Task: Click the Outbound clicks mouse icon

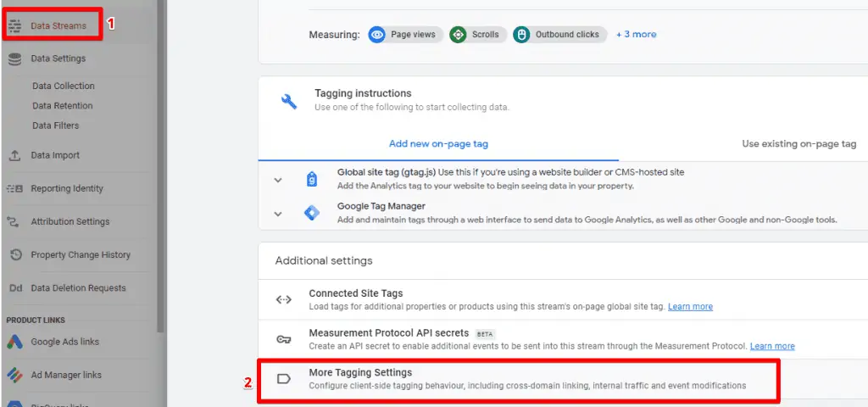Action: [x=521, y=34]
